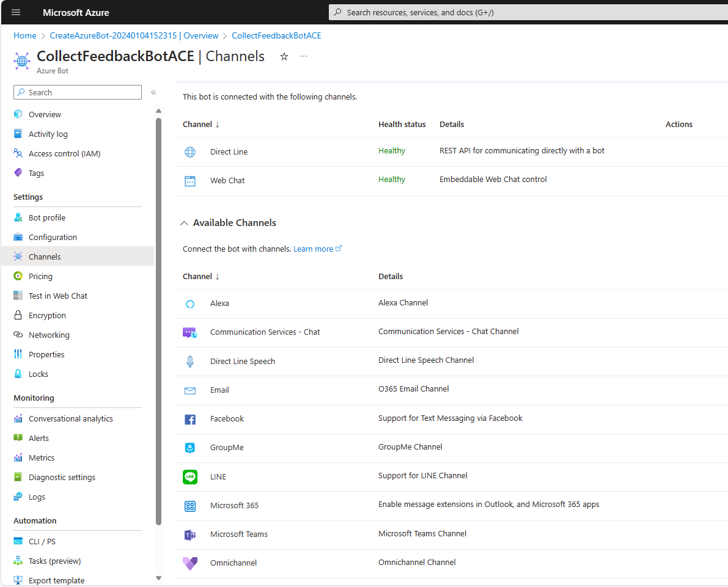728x587 pixels.
Task: Add the Omnichannel channel
Action: (233, 563)
